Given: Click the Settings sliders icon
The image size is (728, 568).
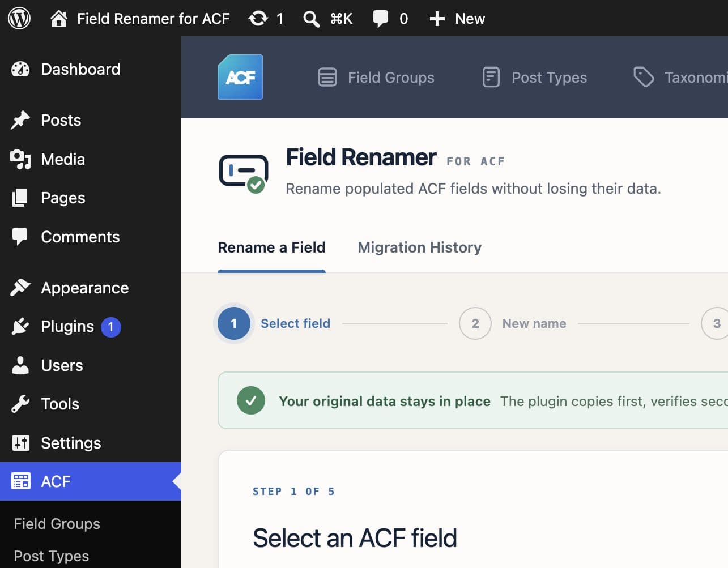Looking at the screenshot, I should pyautogui.click(x=20, y=443).
